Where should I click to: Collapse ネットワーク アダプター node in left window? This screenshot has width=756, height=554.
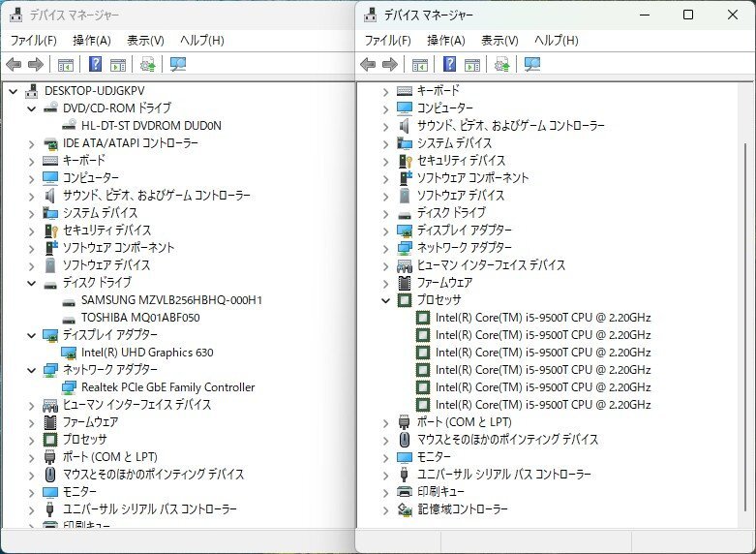pyautogui.click(x=31, y=370)
